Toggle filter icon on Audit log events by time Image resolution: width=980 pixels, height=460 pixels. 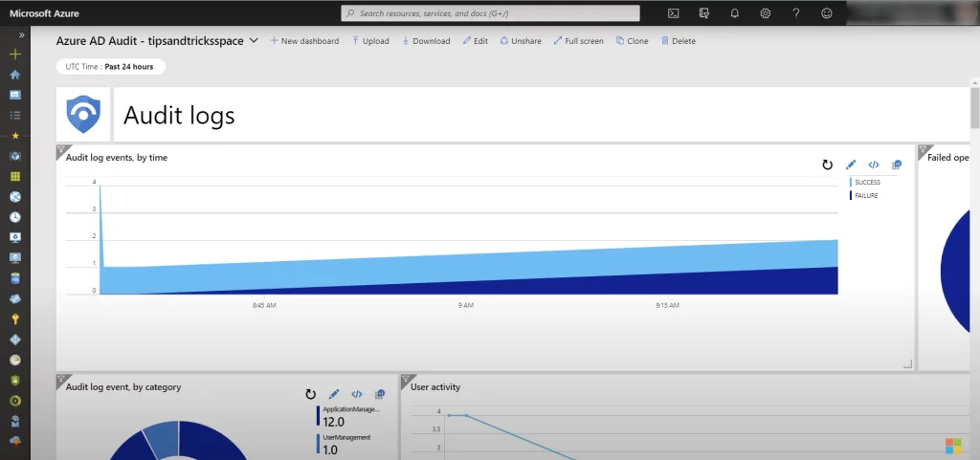tap(61, 150)
